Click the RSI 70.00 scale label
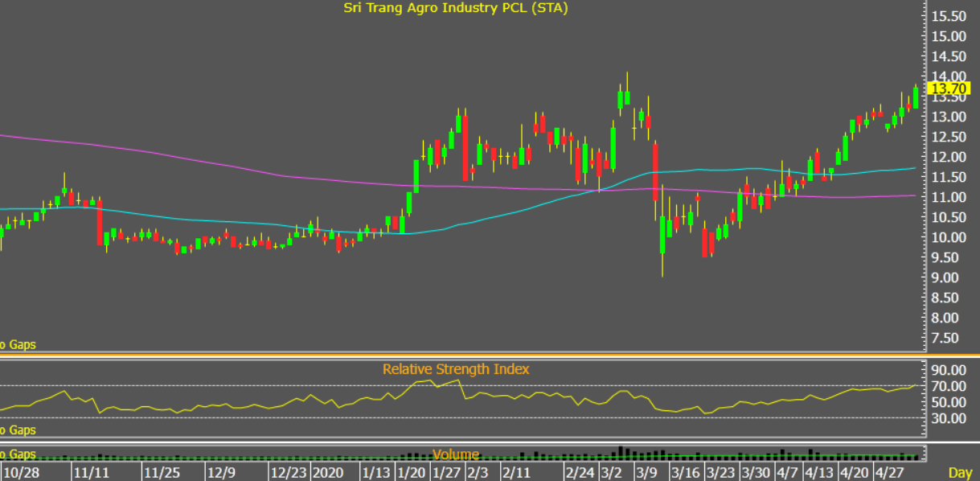 pyautogui.click(x=949, y=386)
